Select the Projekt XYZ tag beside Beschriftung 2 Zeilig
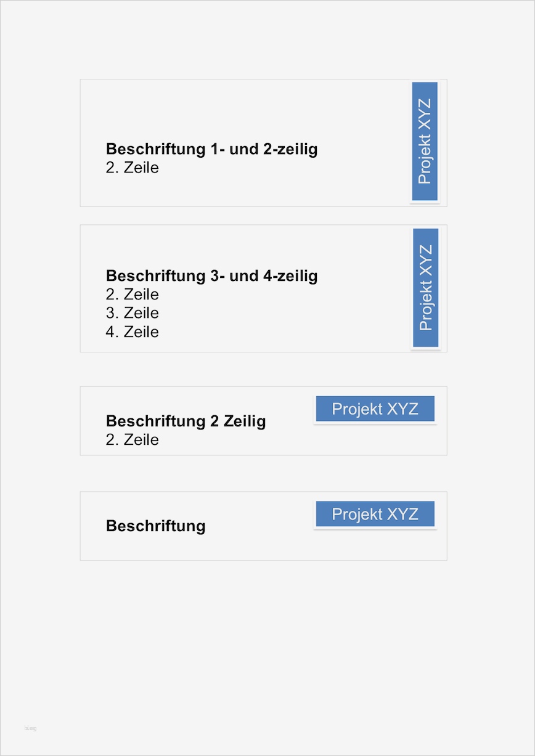 coord(375,409)
